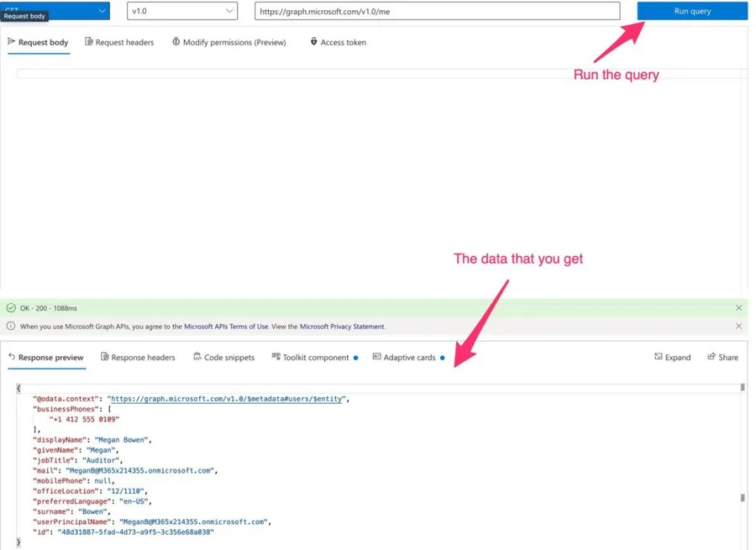Close the Microsoft APIs terms notice
Image resolution: width=756 pixels, height=550 pixels.
738,326
